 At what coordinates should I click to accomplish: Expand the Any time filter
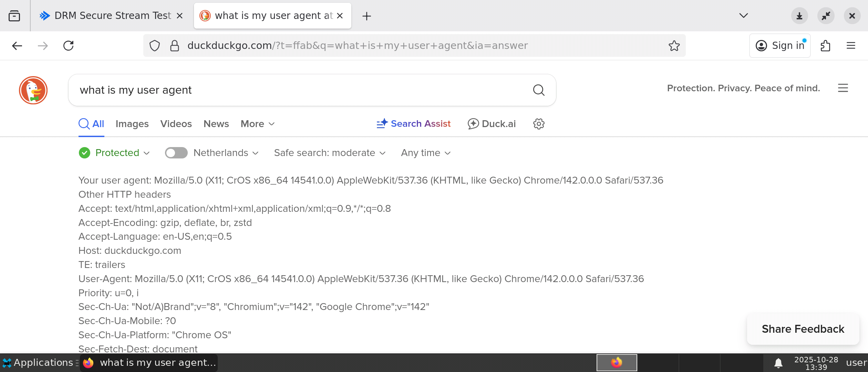point(425,153)
